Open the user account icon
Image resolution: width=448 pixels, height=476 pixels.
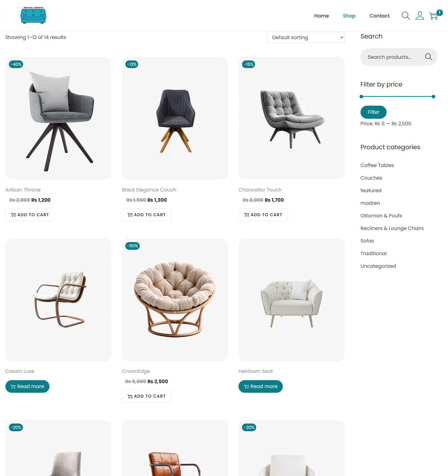420,16
